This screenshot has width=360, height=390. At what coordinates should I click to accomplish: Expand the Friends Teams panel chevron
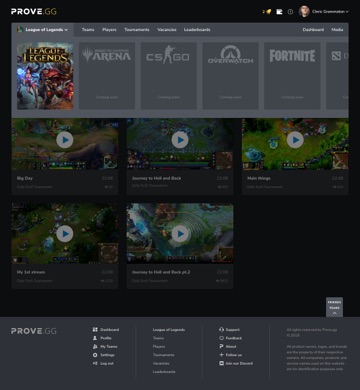point(334,313)
